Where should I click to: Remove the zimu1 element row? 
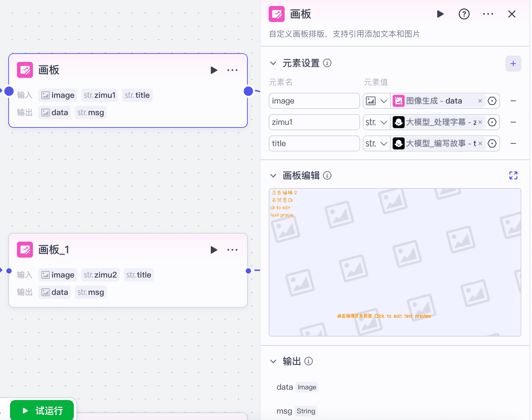coord(513,122)
